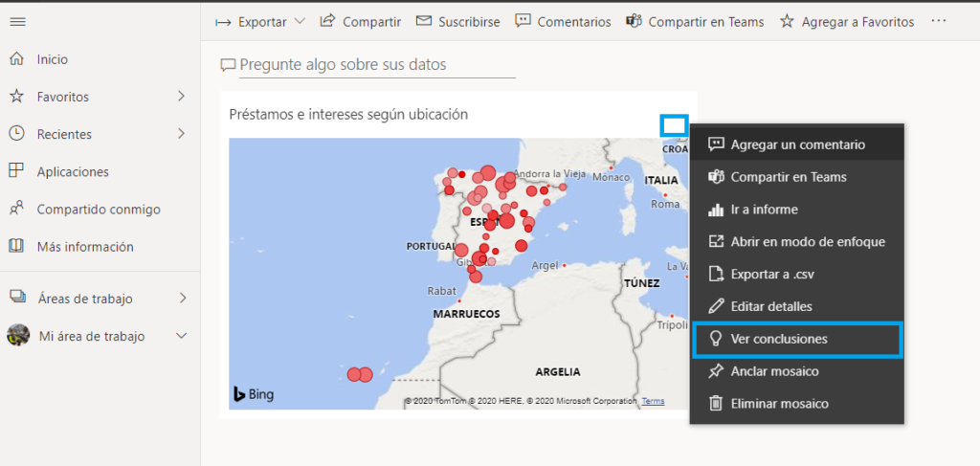Choose Abrir en modo de enfoque
Screen dimensions: 980x466
pyautogui.click(x=797, y=242)
